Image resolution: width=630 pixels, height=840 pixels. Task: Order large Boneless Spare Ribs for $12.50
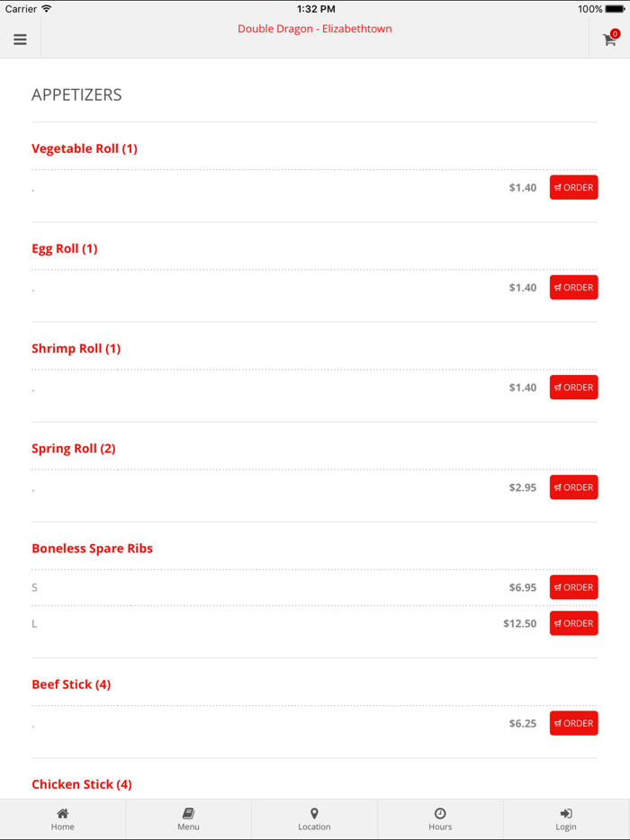tap(573, 623)
